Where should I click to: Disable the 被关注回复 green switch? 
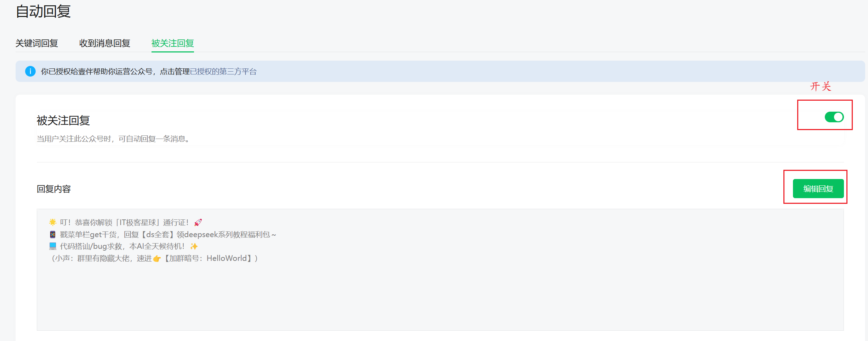[834, 117]
